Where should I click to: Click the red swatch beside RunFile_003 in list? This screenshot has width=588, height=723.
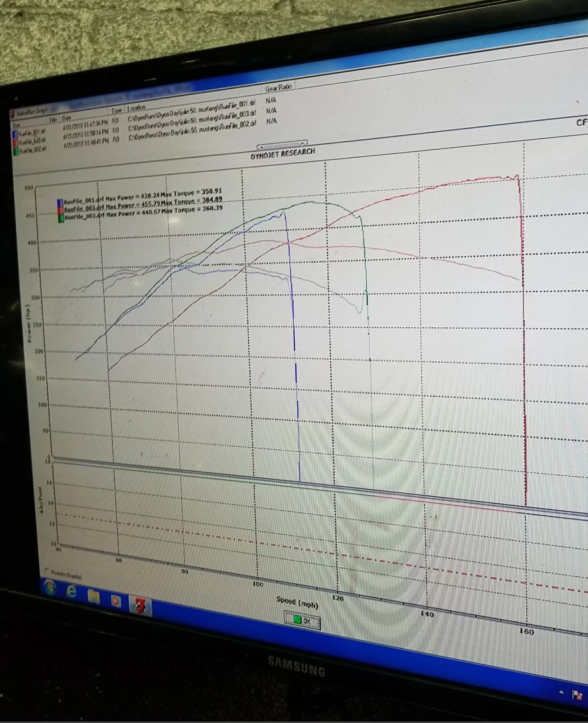coord(16,143)
